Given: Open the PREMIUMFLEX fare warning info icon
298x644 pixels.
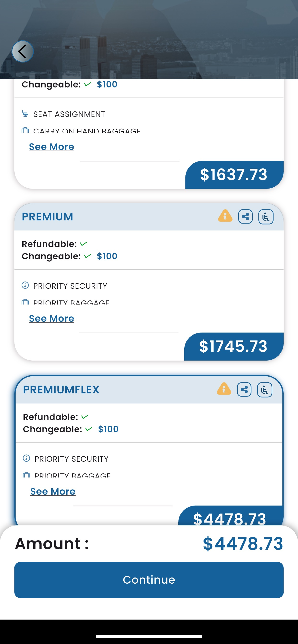Looking at the screenshot, I should click(224, 389).
